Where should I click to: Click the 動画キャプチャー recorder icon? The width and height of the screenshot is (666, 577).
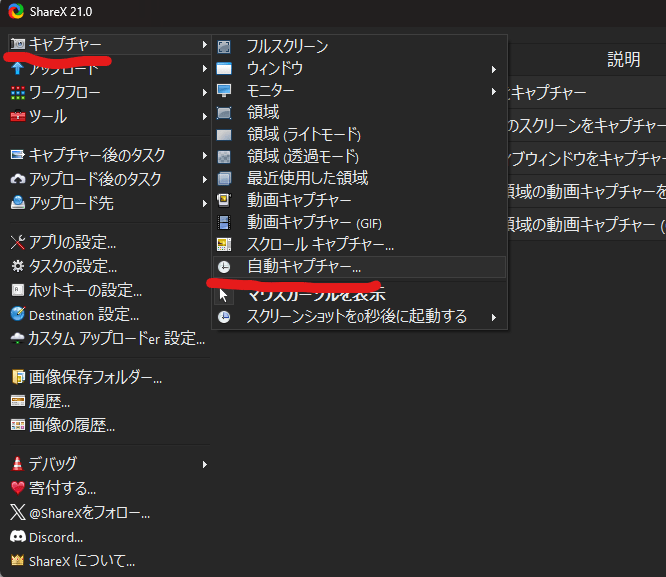tap(224, 200)
